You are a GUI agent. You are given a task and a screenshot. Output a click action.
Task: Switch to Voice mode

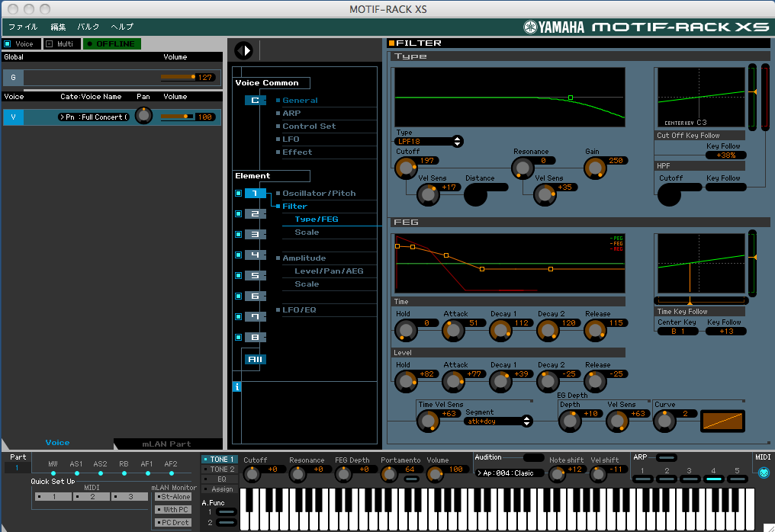(21, 44)
